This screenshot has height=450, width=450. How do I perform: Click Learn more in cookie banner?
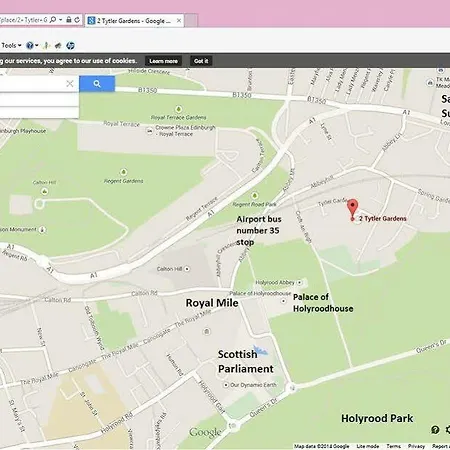[x=163, y=61]
